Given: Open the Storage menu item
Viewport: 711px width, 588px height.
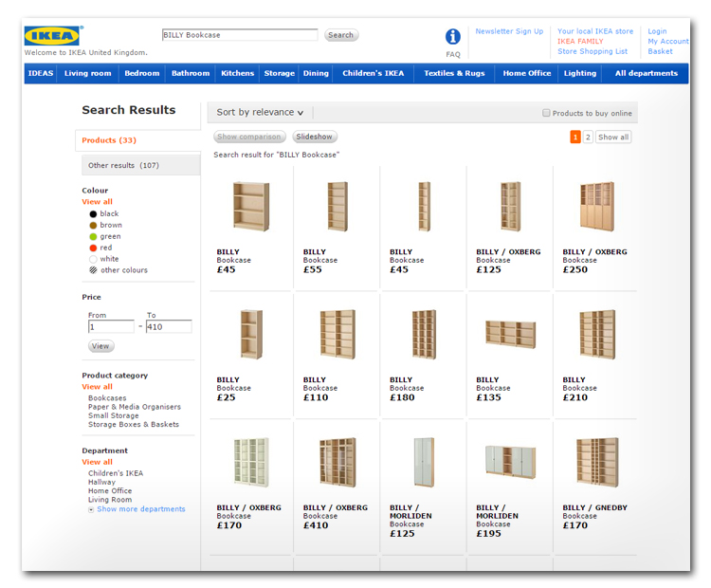Looking at the screenshot, I should coord(280,74).
